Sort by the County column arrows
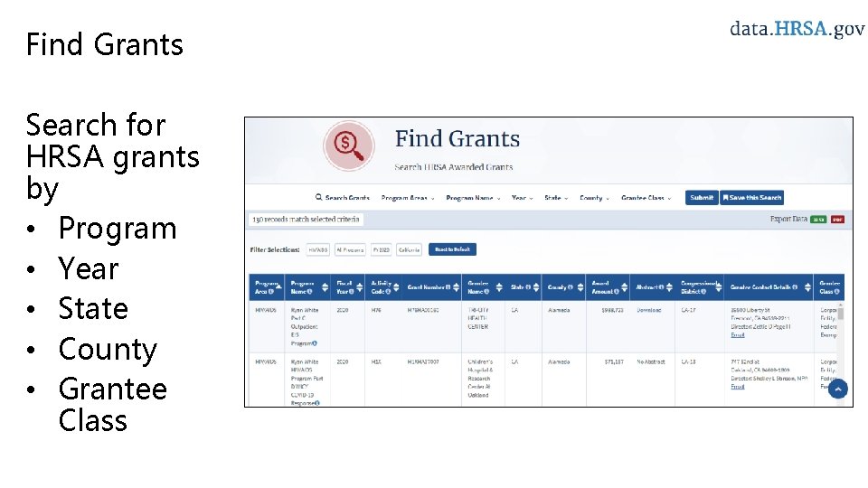Image resolution: width=868 pixels, height=488 pixels. tap(580, 287)
